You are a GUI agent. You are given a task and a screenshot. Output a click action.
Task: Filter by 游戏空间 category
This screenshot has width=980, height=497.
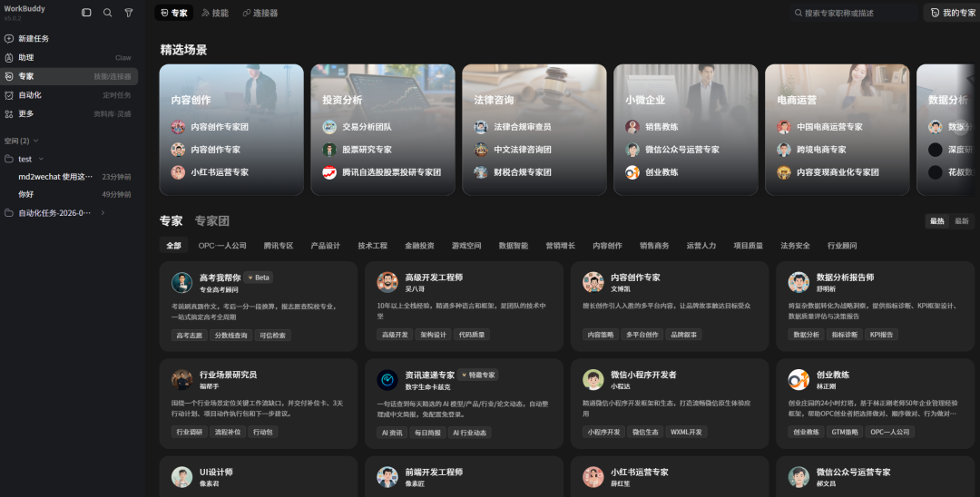[466, 246]
